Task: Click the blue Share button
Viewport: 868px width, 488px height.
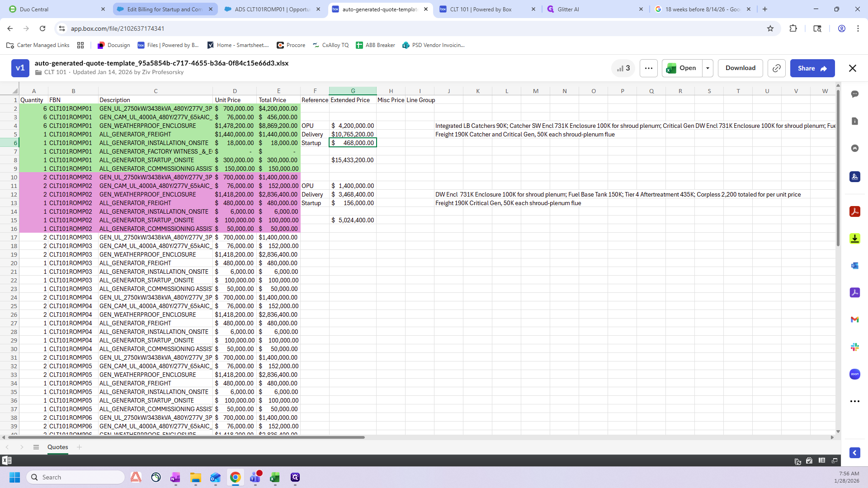Action: pyautogui.click(x=812, y=68)
